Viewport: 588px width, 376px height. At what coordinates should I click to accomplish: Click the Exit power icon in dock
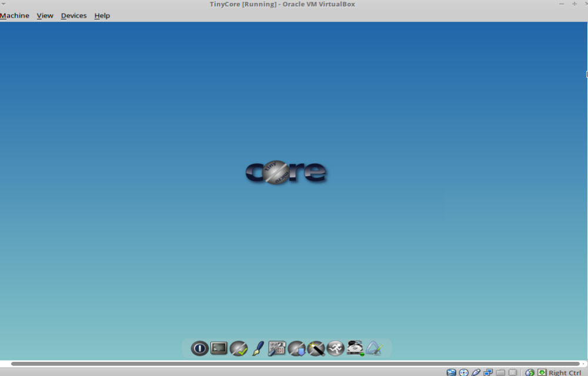(x=199, y=348)
